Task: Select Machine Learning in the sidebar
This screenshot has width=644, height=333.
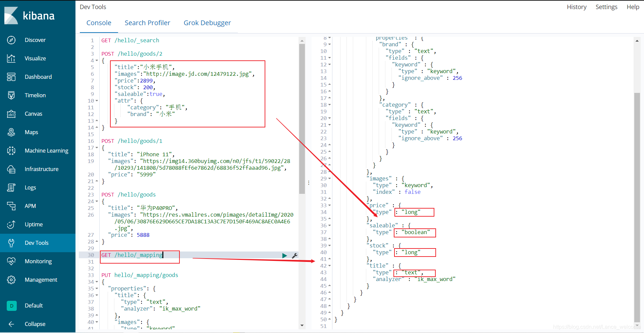Action: (x=46, y=150)
